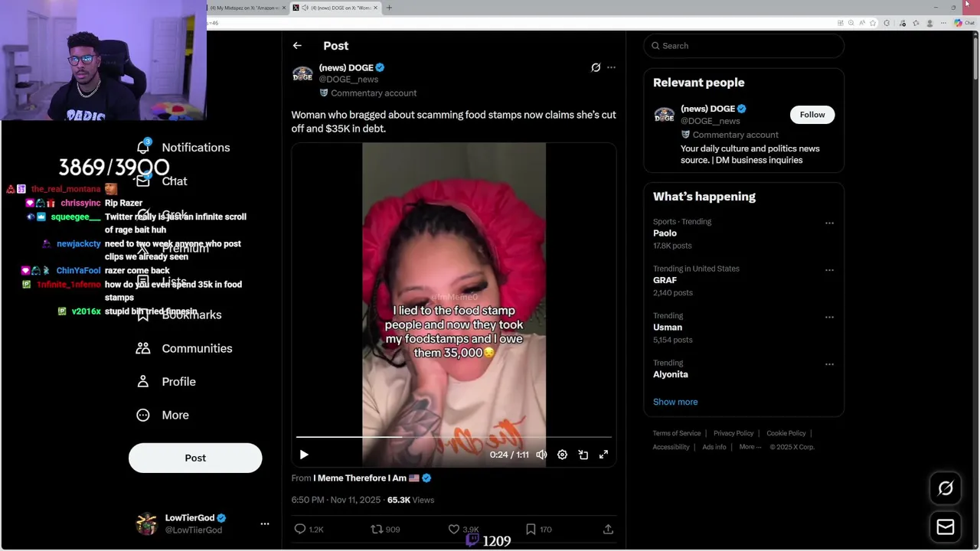980x551 pixels.
Task: Click Copilot Chat button in browser toolbar
Action: click(x=963, y=23)
